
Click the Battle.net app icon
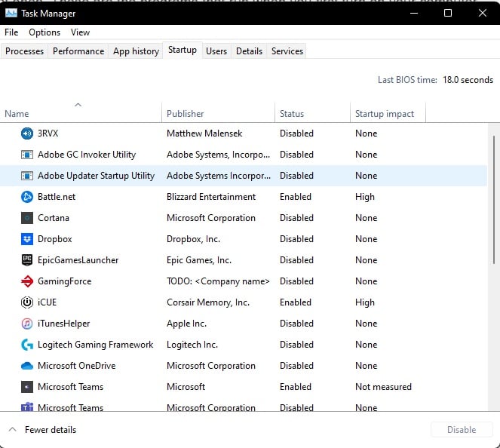(27, 197)
